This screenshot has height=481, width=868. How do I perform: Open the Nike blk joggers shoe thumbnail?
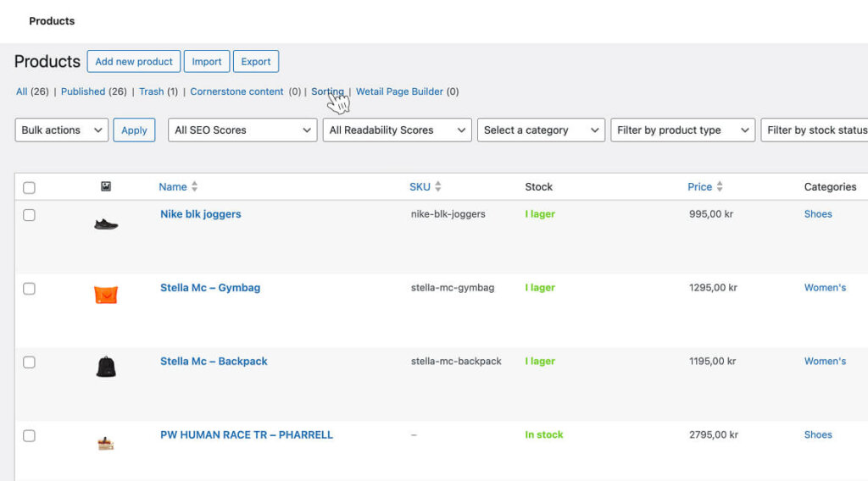coord(106,224)
